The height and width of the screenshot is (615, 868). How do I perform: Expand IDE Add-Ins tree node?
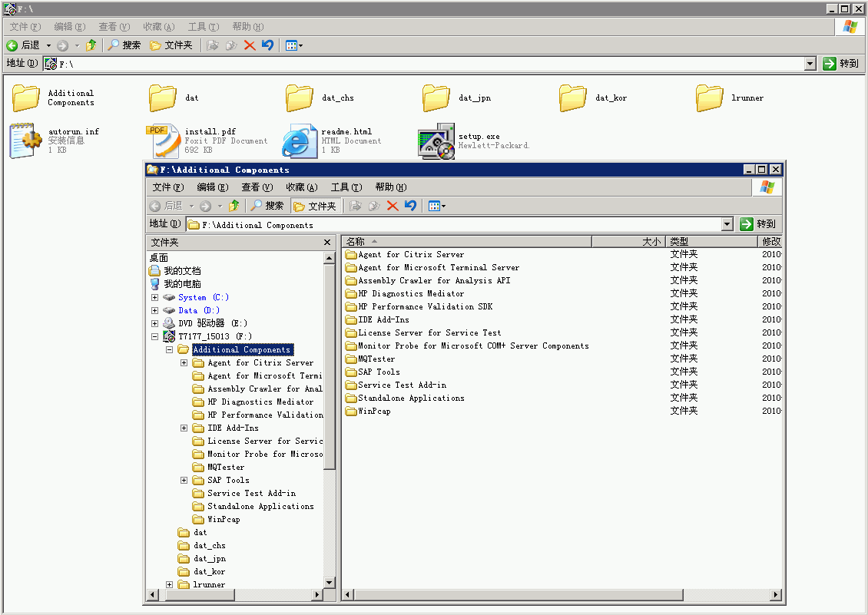[x=184, y=428]
